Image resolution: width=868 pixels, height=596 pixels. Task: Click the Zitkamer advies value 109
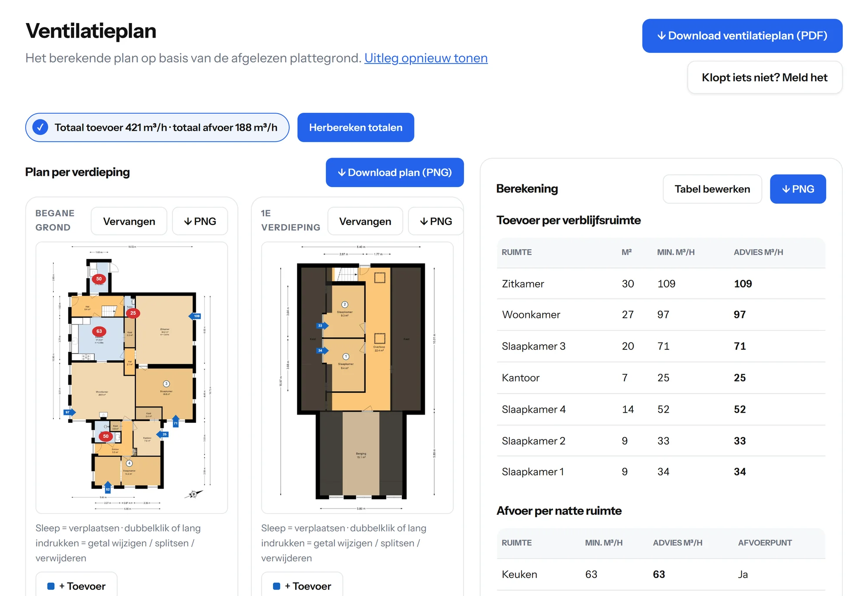(x=743, y=284)
